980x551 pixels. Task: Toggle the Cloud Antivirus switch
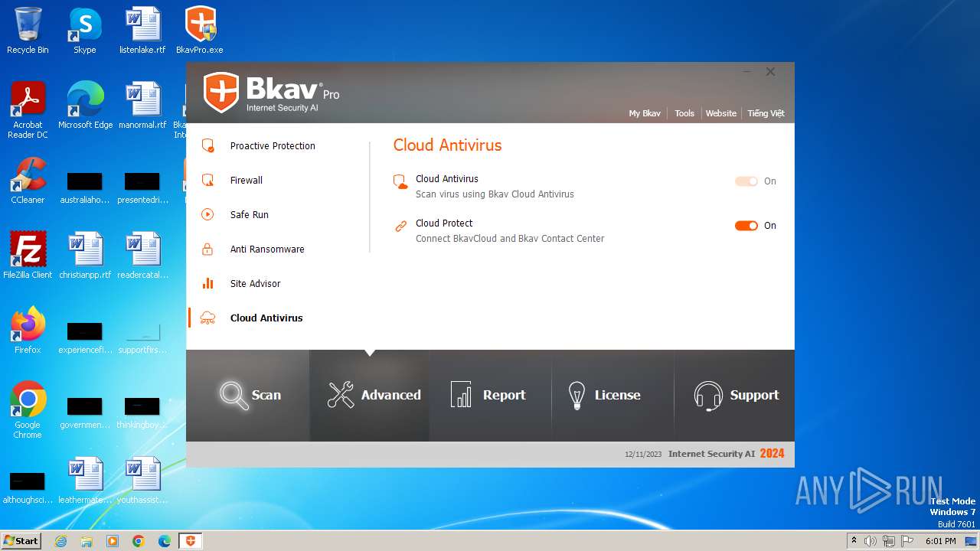pos(746,181)
